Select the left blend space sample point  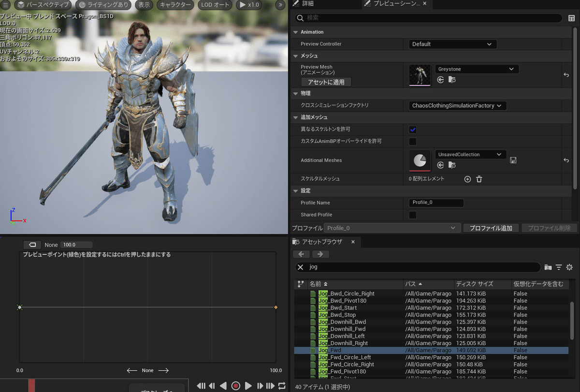click(20, 307)
